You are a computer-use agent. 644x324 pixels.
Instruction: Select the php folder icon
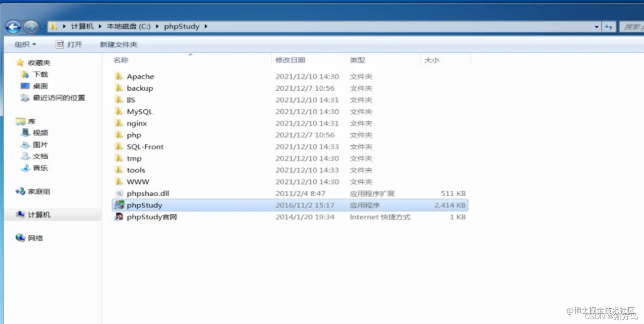[119, 135]
